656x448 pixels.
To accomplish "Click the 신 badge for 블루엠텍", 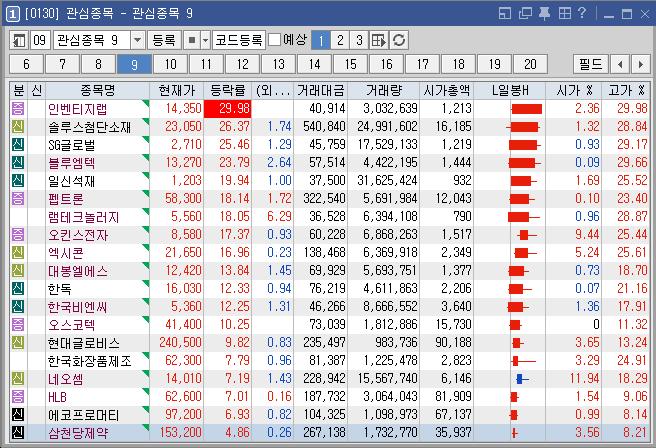I will [18, 163].
